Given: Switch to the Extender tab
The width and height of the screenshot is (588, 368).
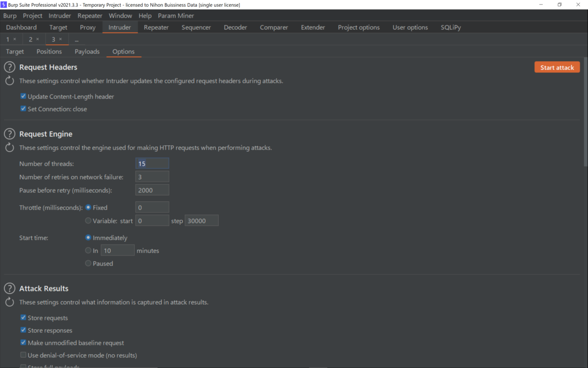Looking at the screenshot, I should 313,27.
